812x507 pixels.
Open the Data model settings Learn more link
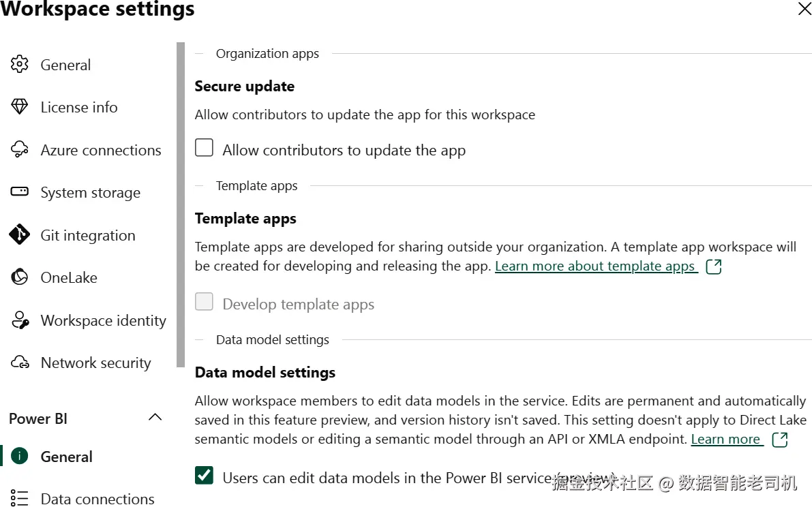point(725,440)
